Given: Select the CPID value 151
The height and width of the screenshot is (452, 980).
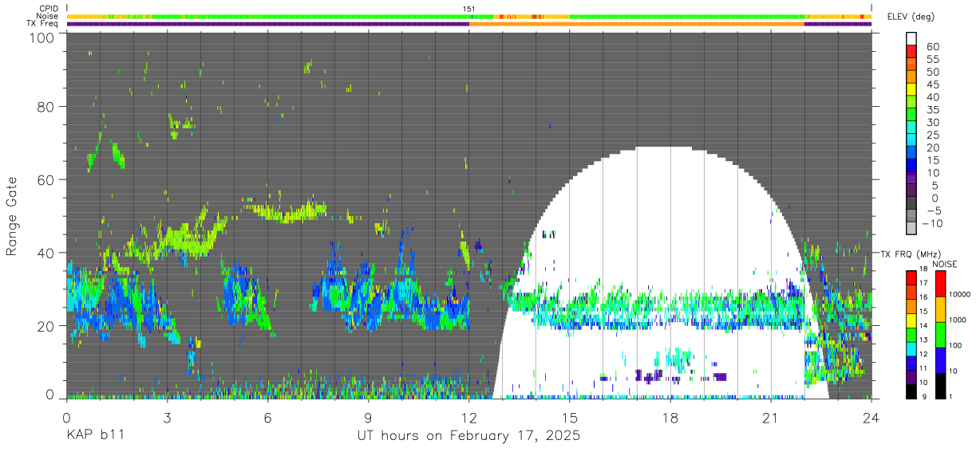Looking at the screenshot, I should tap(469, 9).
